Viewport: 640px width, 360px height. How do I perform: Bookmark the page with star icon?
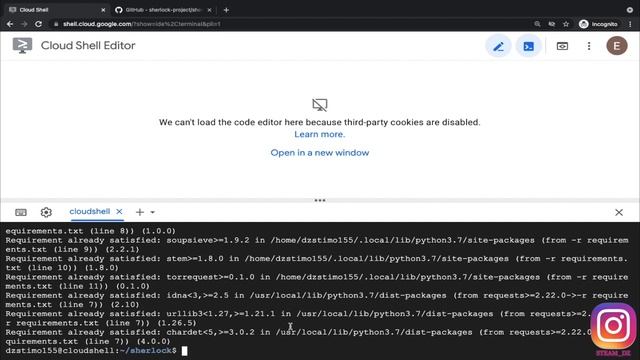coord(566,24)
